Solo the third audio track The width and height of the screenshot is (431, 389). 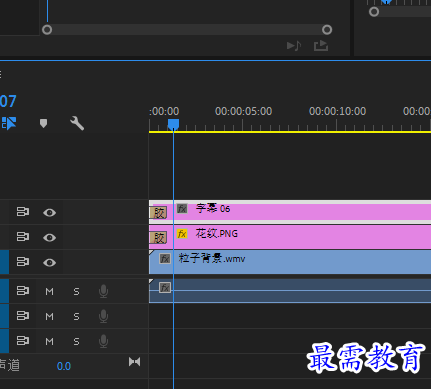pos(76,341)
